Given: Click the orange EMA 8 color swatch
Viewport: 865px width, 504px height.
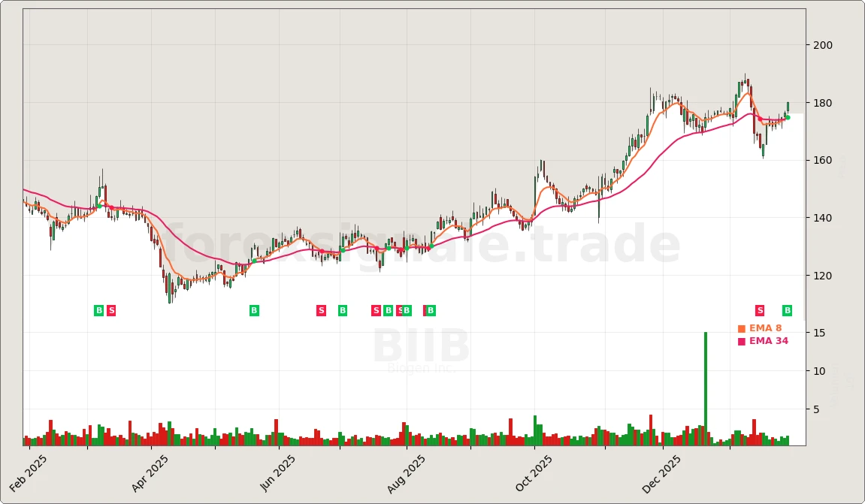Looking at the screenshot, I should pyautogui.click(x=743, y=328).
